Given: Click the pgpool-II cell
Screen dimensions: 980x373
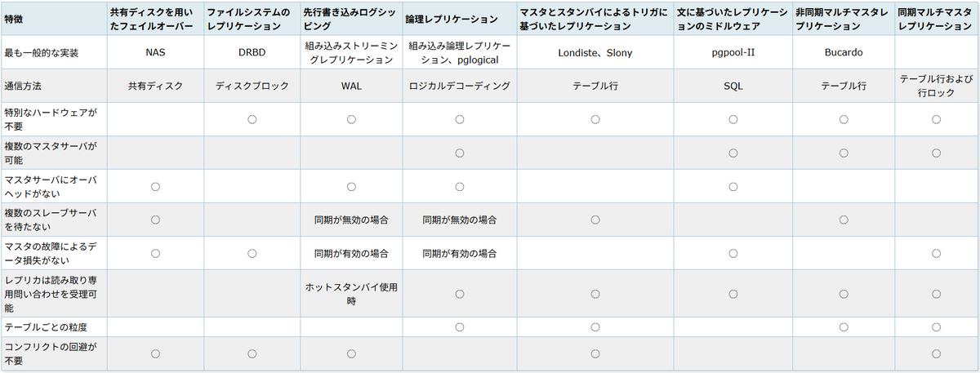Looking at the screenshot, I should [733, 53].
